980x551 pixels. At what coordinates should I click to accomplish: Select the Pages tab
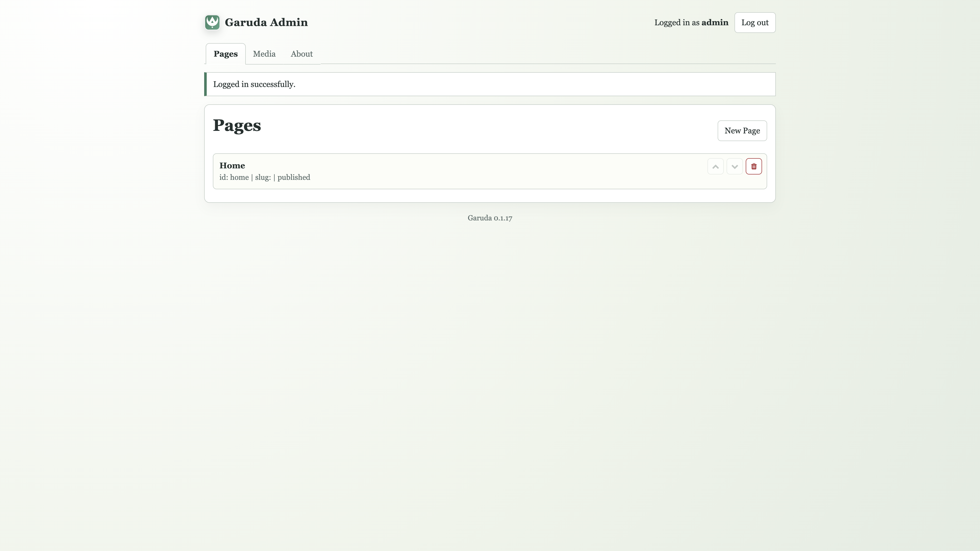coord(225,54)
